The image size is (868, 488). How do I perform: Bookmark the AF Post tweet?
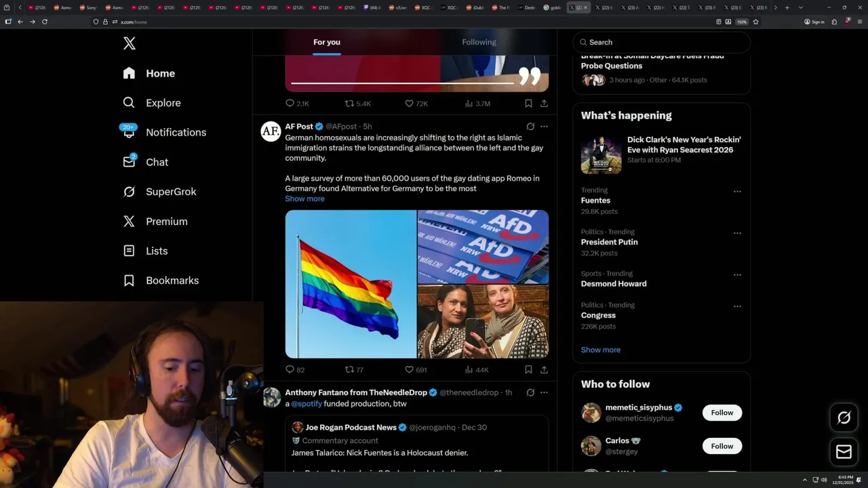click(528, 369)
